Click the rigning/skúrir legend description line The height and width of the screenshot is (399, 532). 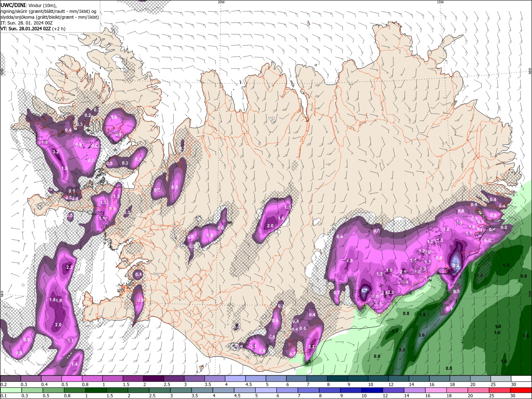click(x=49, y=11)
